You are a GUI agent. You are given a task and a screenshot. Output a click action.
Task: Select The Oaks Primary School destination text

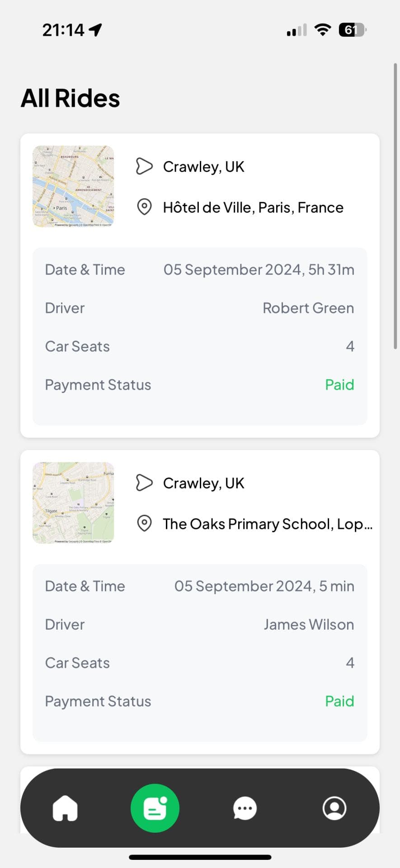[x=268, y=524]
